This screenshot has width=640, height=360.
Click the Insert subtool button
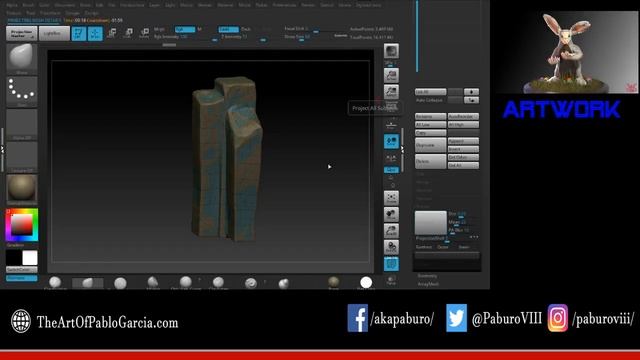(463, 149)
